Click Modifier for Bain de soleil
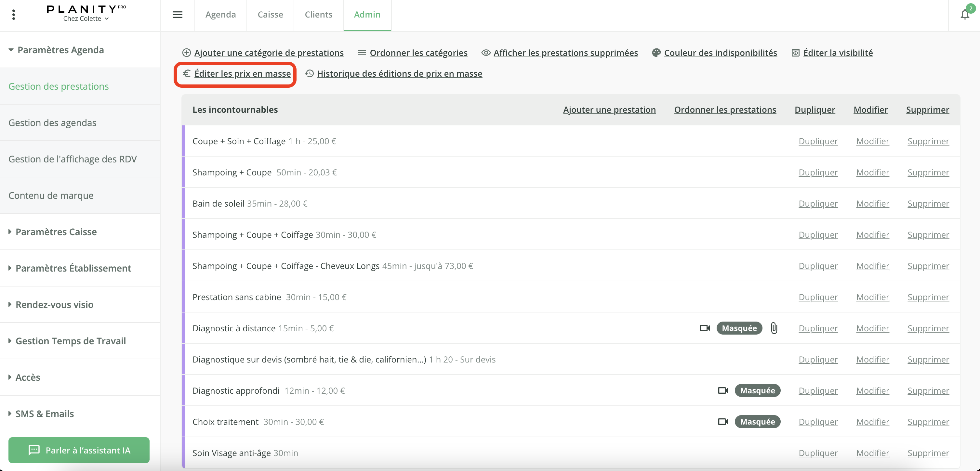 click(872, 203)
